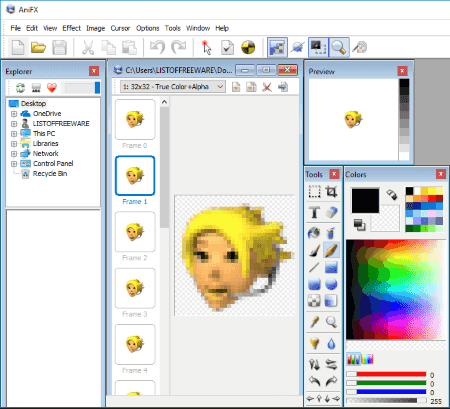Toggle the zoom magnifier toolbar button
The image size is (450, 409).
[339, 47]
